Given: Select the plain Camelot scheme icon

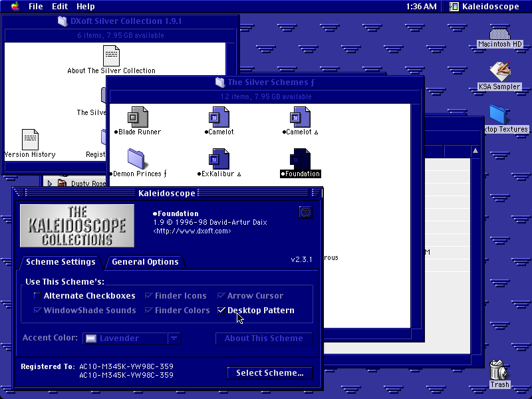Looking at the screenshot, I should point(219,117).
